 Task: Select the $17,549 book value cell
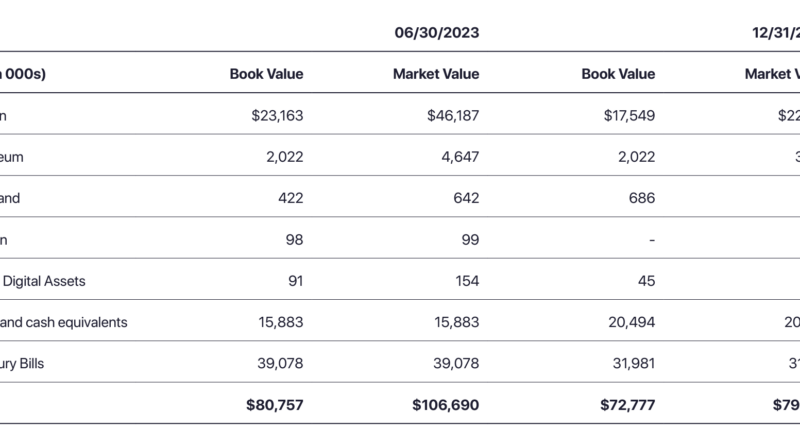[629, 115]
